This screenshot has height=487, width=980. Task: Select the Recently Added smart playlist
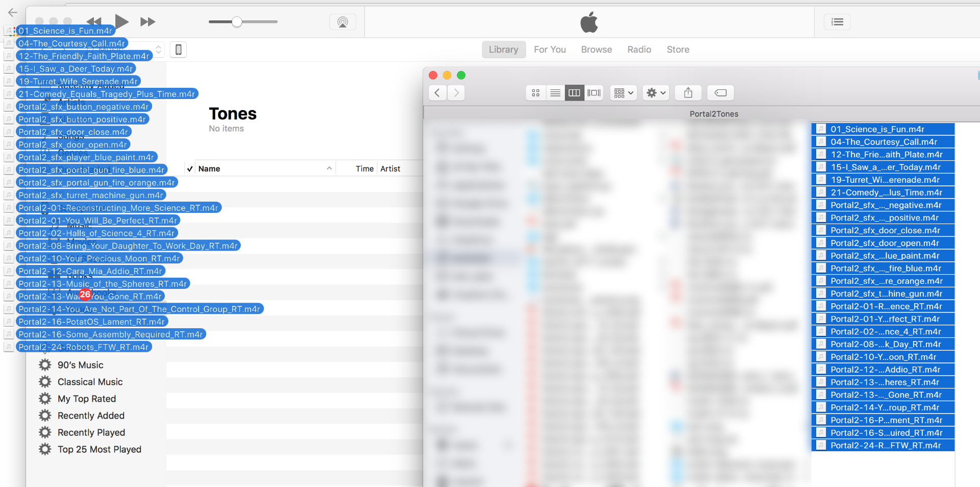pos(90,416)
